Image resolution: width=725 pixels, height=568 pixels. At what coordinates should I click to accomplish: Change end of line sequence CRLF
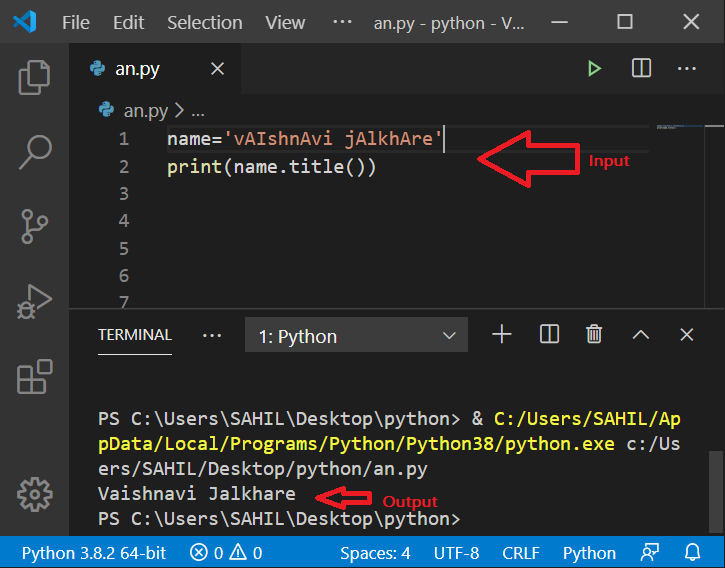point(521,553)
